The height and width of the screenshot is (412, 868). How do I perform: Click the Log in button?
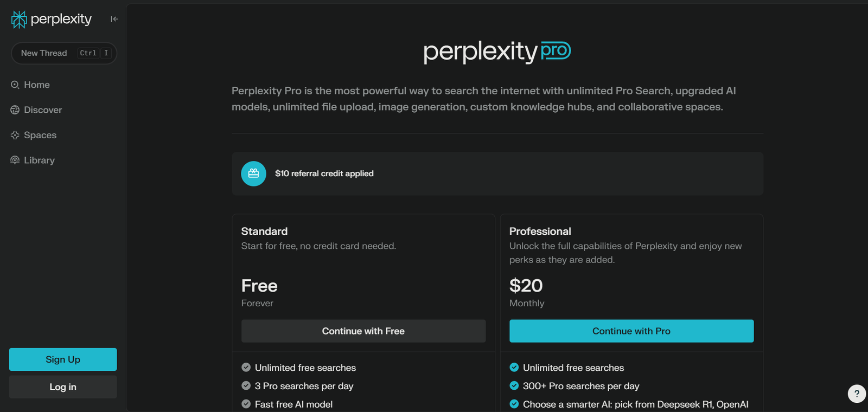point(63,387)
